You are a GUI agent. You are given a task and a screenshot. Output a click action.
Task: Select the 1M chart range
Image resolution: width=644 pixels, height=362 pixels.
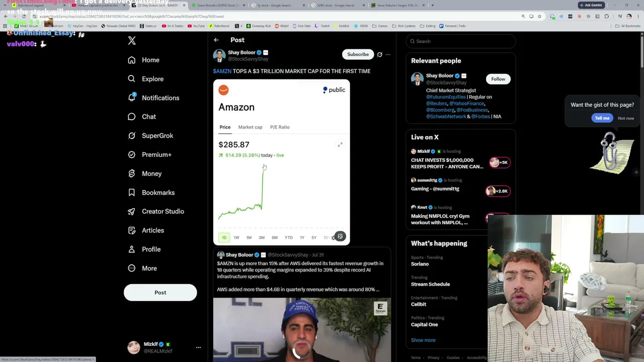pos(249,237)
